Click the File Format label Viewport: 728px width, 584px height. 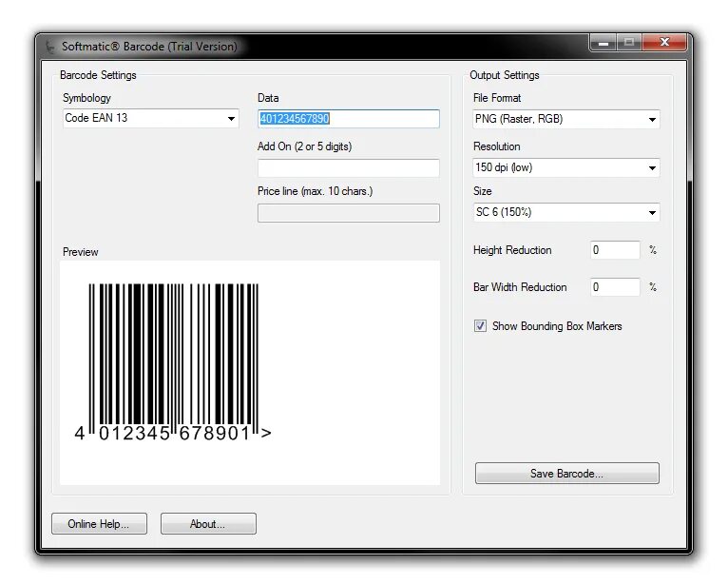pyautogui.click(x=497, y=98)
